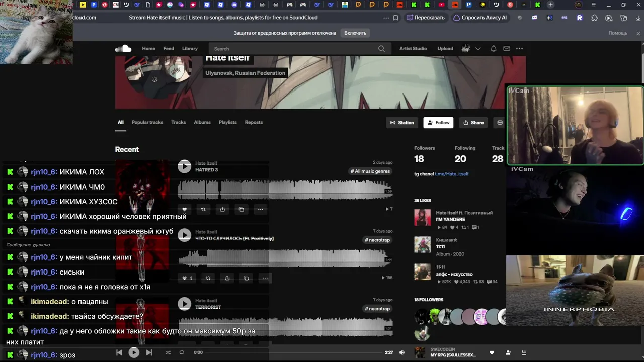Open the header three-dots more menu
644x362 pixels.
coord(519,49)
